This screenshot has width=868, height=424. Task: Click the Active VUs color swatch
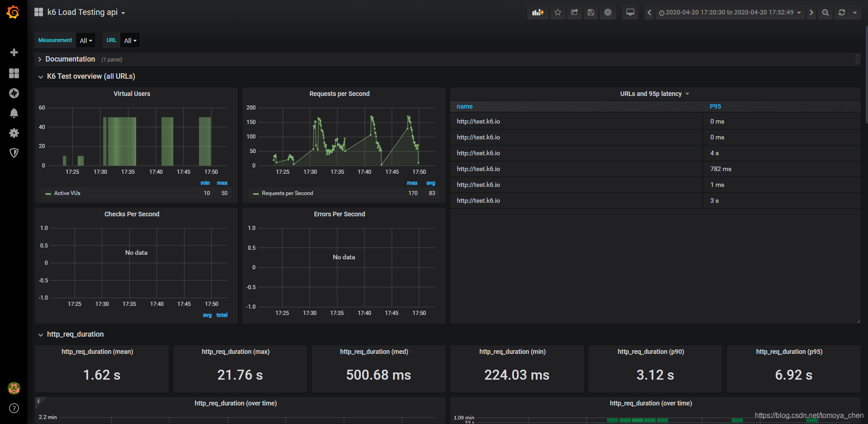point(48,194)
